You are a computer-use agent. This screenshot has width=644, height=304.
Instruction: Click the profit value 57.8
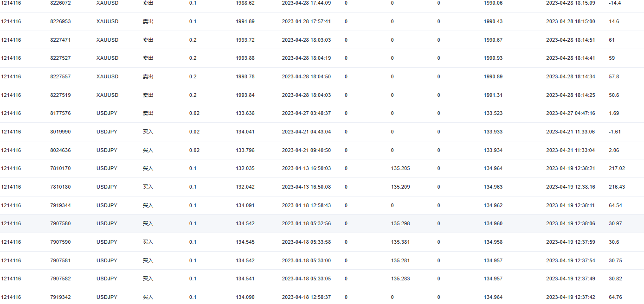click(x=613, y=76)
